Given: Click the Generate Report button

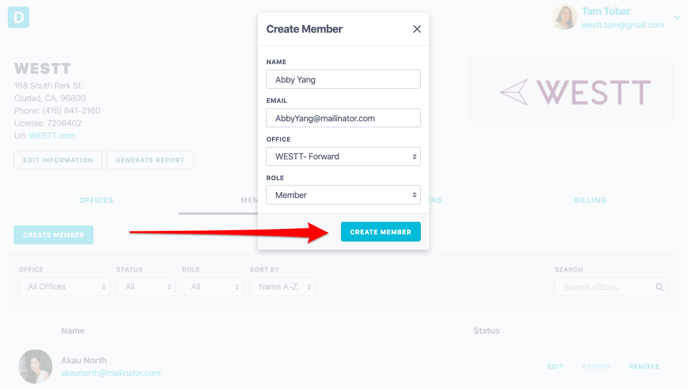Looking at the screenshot, I should [x=150, y=160].
